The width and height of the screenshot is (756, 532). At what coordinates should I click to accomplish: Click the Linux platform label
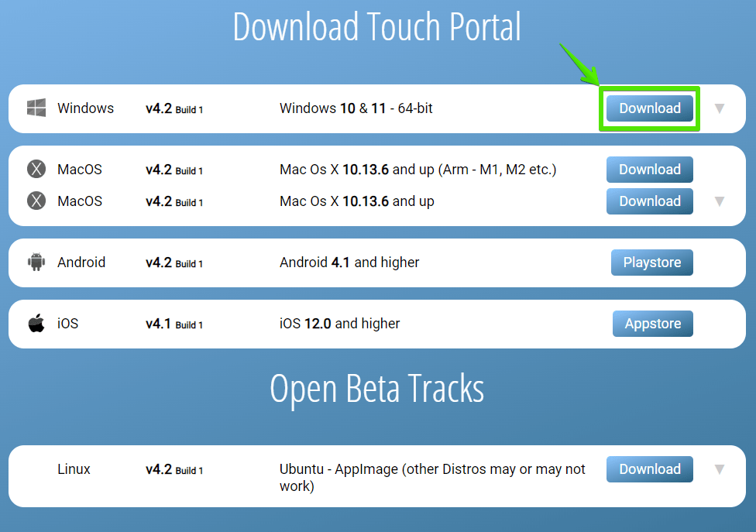[x=74, y=469]
